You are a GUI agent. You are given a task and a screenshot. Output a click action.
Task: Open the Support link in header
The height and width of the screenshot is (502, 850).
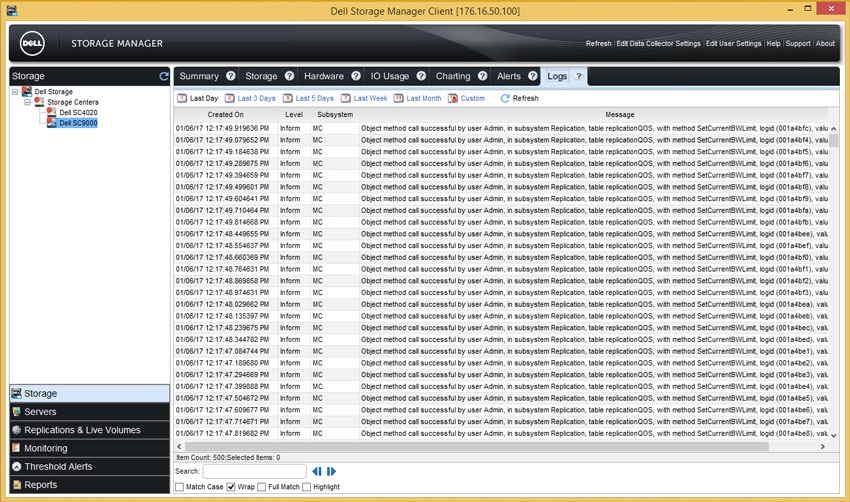coord(798,43)
